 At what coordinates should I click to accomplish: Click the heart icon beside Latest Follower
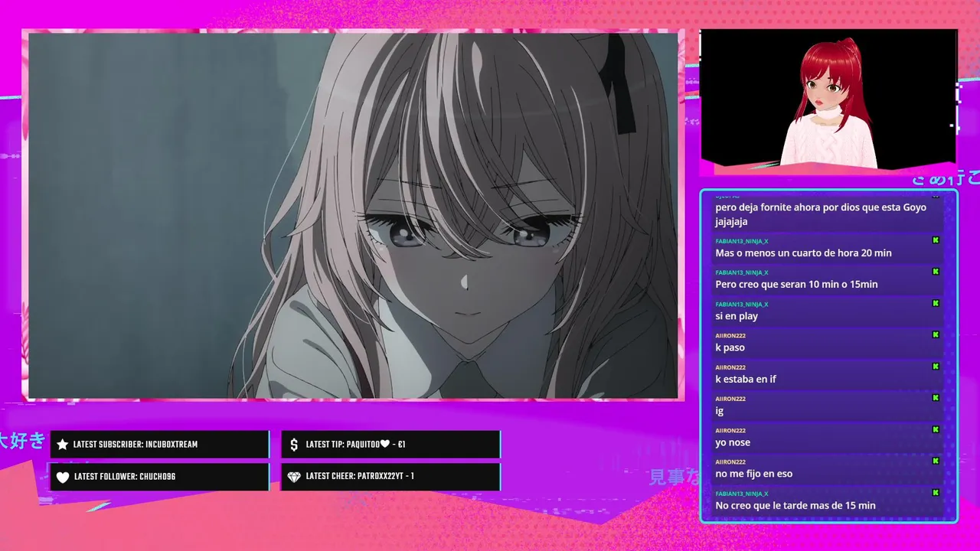pos(63,477)
